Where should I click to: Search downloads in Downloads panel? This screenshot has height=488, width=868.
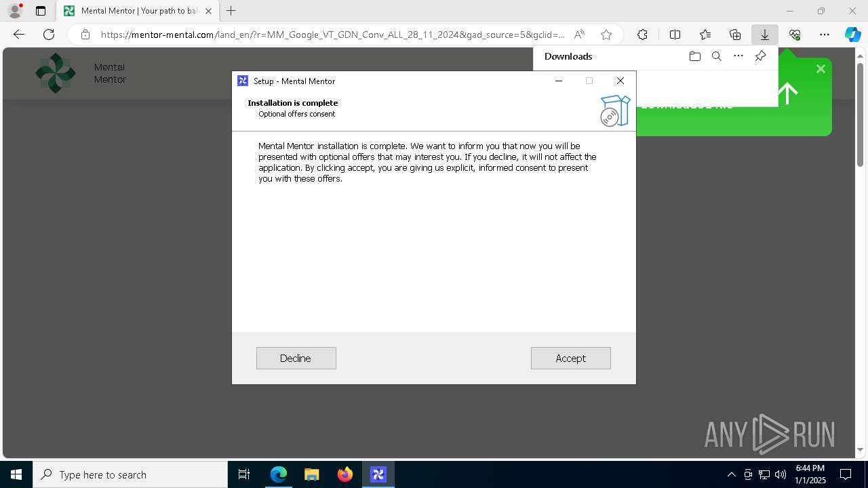point(716,56)
